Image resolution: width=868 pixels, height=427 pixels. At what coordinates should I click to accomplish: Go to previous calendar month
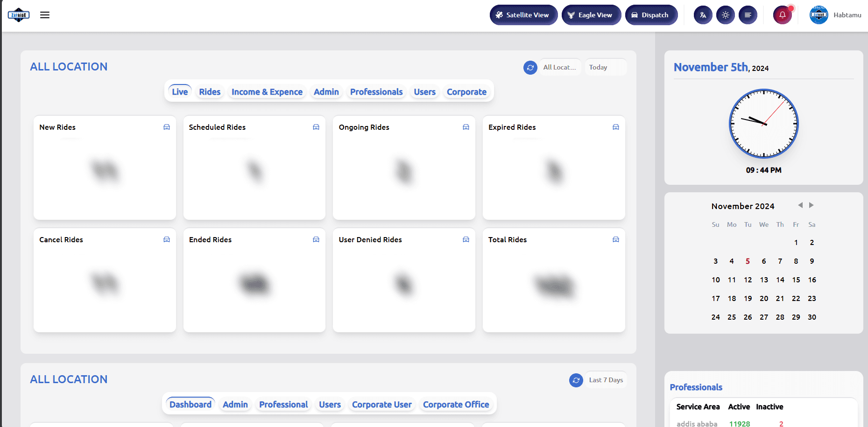800,205
